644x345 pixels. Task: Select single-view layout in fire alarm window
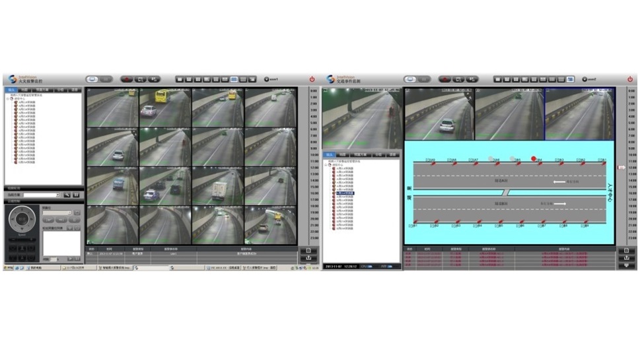[x=180, y=79]
